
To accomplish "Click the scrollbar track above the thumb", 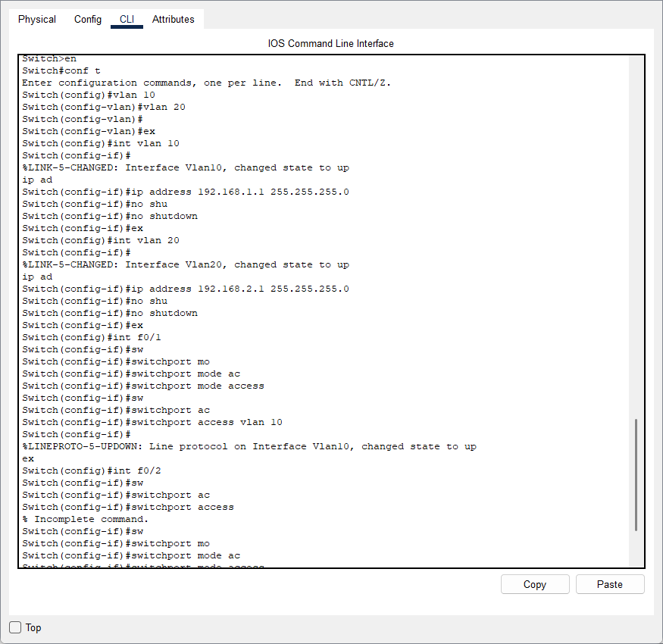I will point(636,227).
